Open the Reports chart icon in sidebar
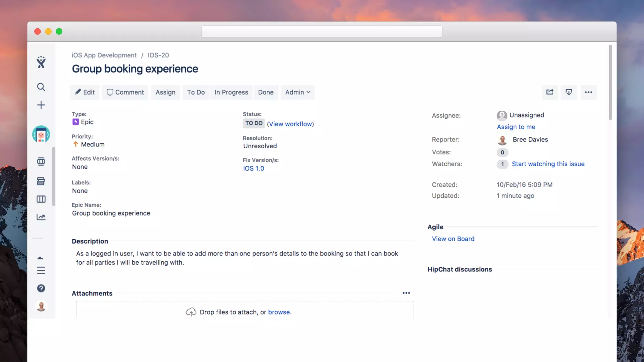 (41, 217)
